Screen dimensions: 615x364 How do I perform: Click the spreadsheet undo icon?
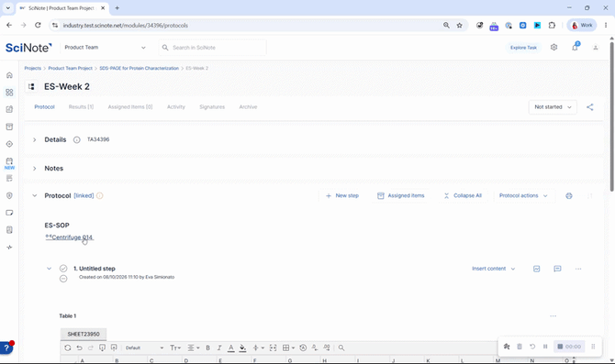click(x=79, y=347)
